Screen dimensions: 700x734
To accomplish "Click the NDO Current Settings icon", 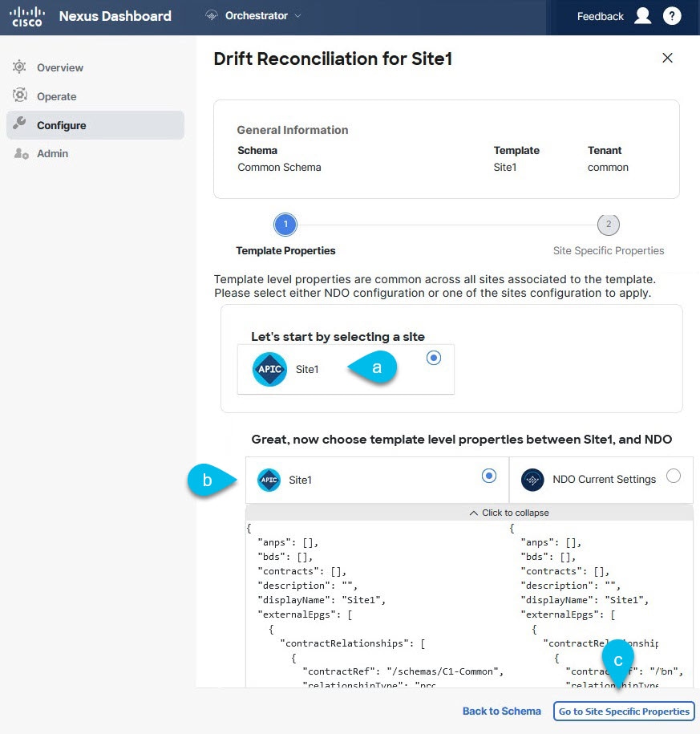I will click(x=532, y=480).
